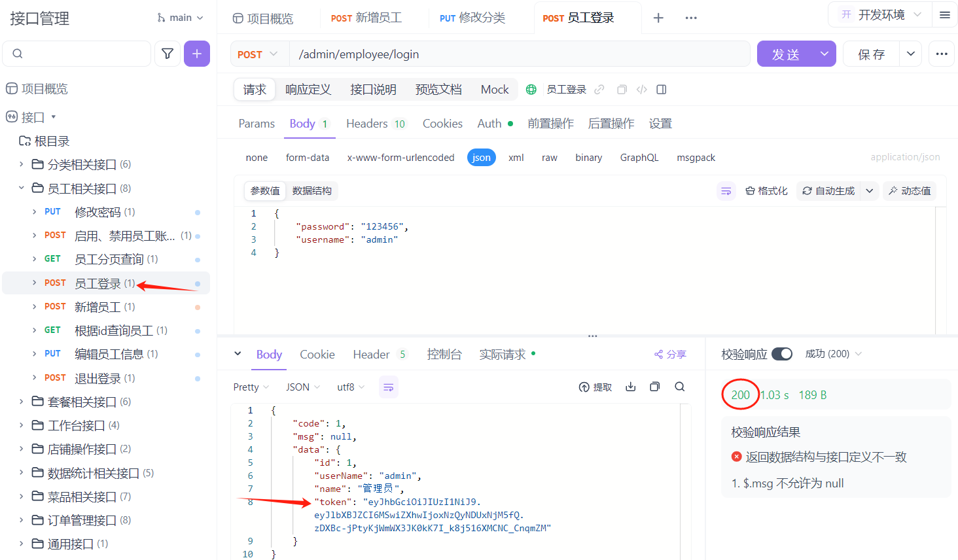
Task: Open the 响应定义 tab
Action: (308, 90)
